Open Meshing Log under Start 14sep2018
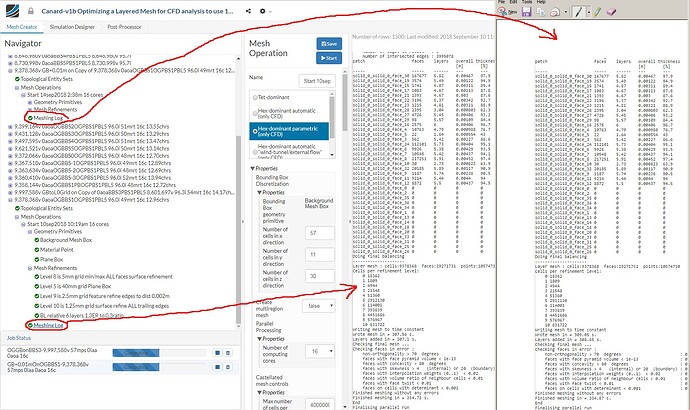Image resolution: width=690 pixels, height=410 pixels. click(x=48, y=118)
